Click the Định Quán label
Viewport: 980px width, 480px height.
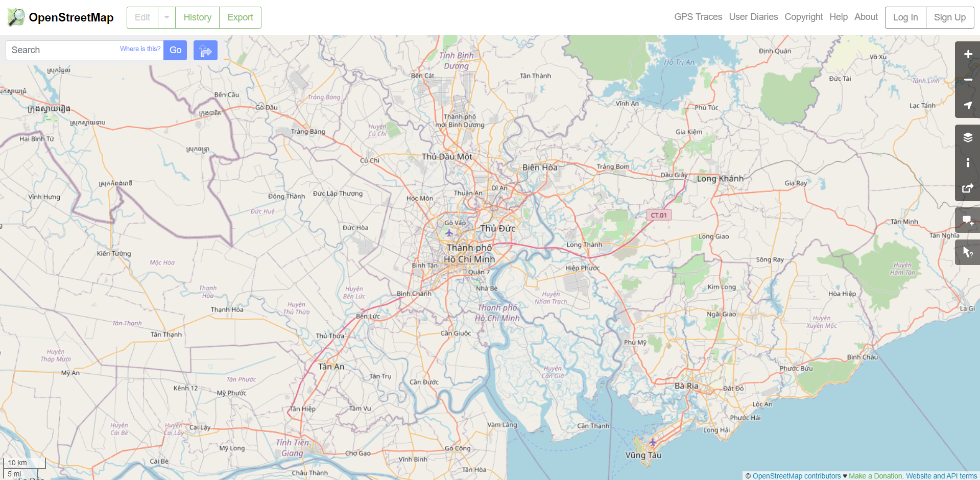pyautogui.click(x=775, y=51)
